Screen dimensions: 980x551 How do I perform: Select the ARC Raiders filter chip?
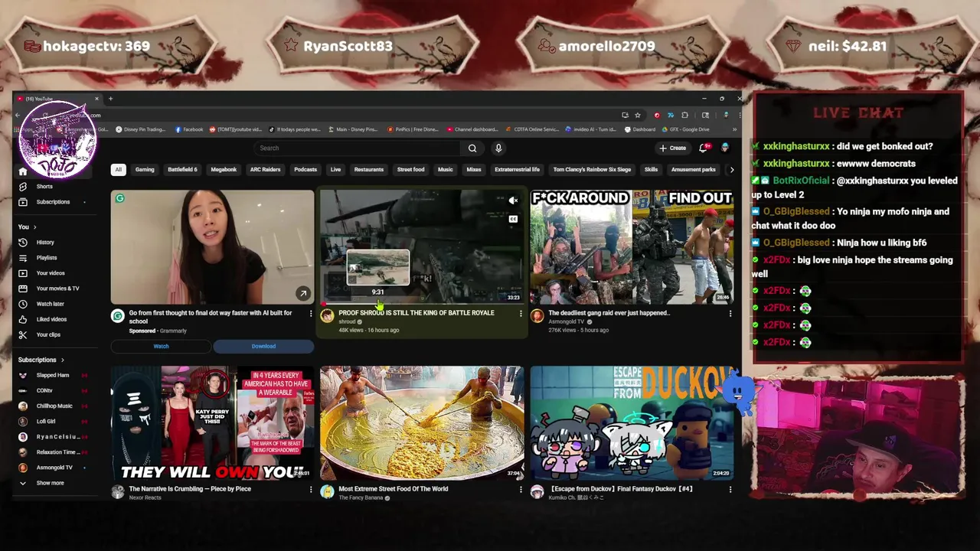click(265, 170)
